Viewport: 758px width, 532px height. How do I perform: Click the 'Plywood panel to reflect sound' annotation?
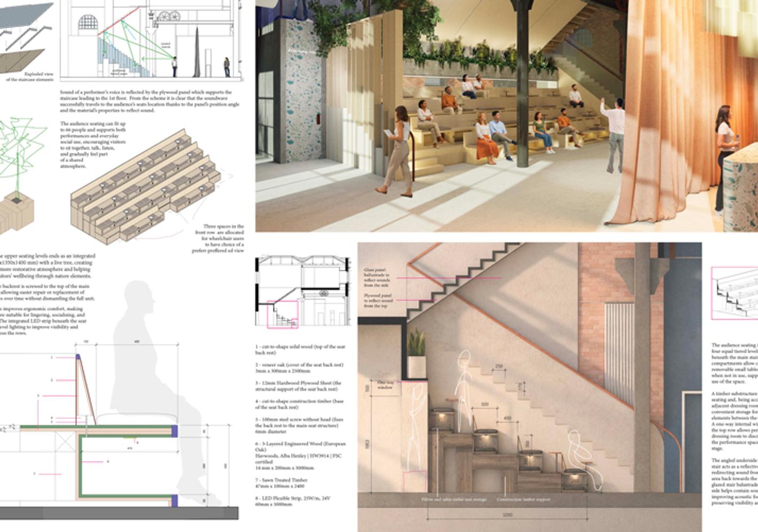(379, 301)
